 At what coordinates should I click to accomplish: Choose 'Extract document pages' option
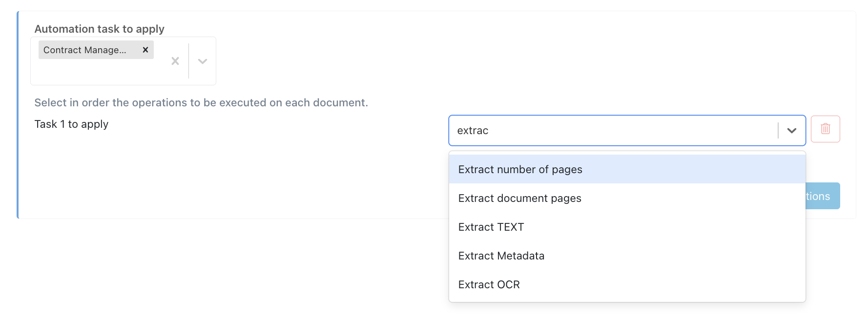pos(519,198)
